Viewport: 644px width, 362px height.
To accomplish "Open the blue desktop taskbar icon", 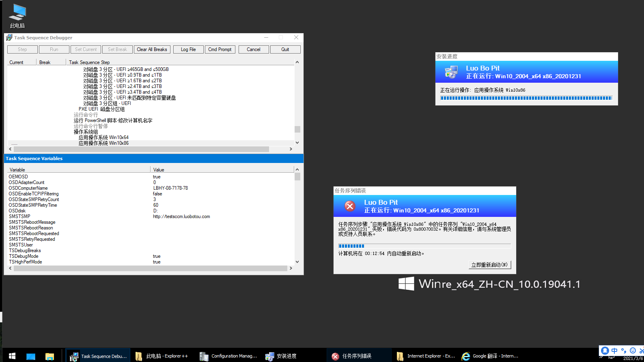I will coord(31,356).
